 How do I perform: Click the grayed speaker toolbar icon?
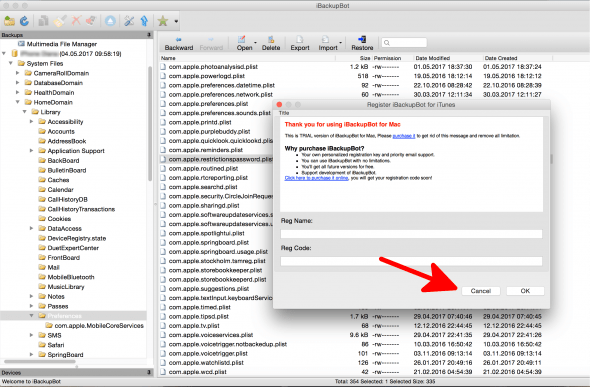(91, 21)
